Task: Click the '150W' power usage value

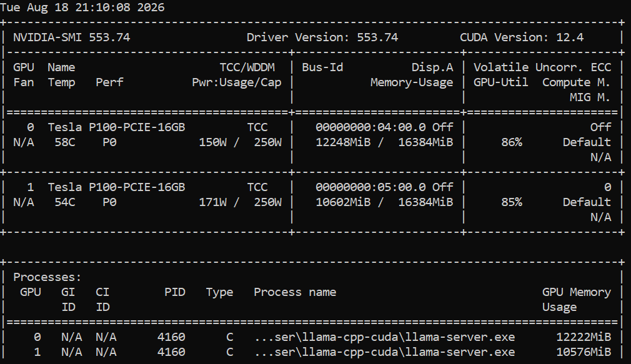Action: [x=213, y=142]
